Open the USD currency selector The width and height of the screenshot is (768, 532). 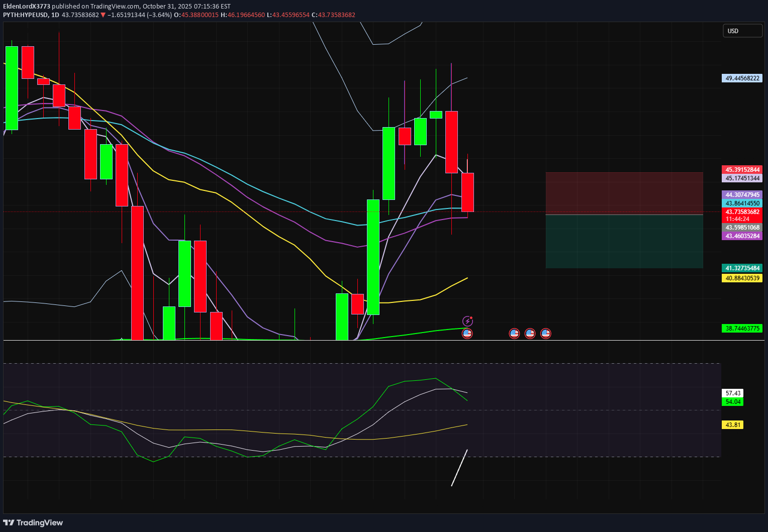(742, 31)
